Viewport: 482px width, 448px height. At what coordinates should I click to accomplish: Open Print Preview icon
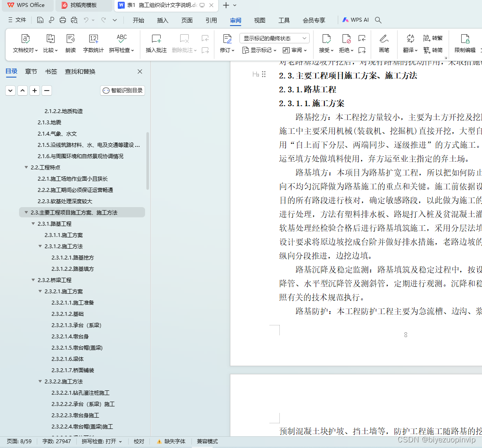pyautogui.click(x=74, y=20)
